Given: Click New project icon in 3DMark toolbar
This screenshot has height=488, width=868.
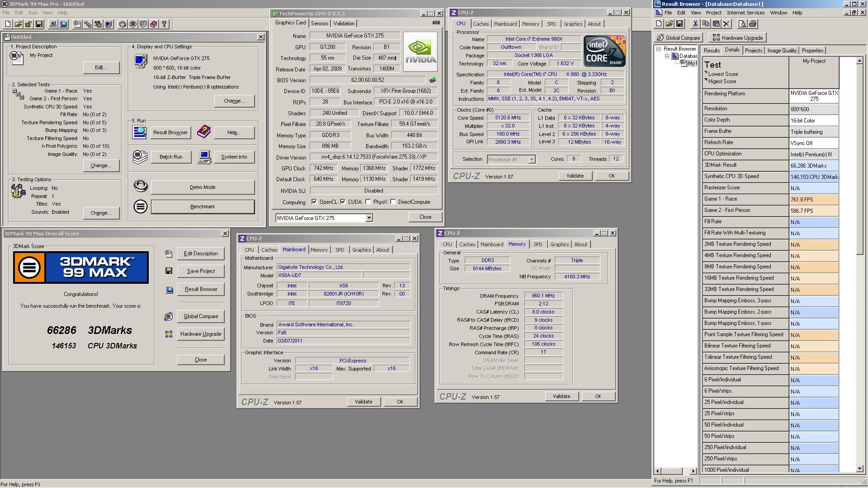Looking at the screenshot, I should 8,24.
